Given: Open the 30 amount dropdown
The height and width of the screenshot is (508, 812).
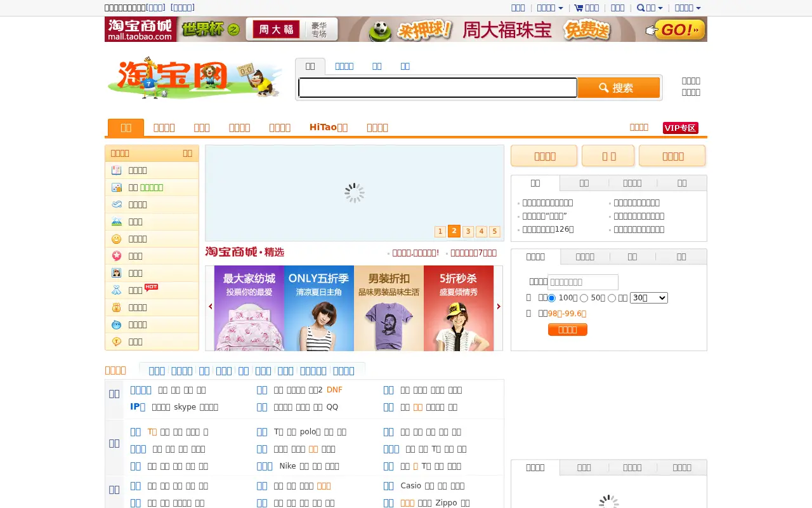Looking at the screenshot, I should [x=649, y=298].
